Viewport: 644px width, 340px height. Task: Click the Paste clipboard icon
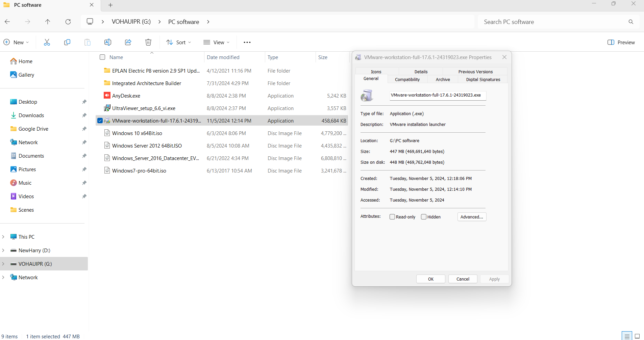(88, 42)
